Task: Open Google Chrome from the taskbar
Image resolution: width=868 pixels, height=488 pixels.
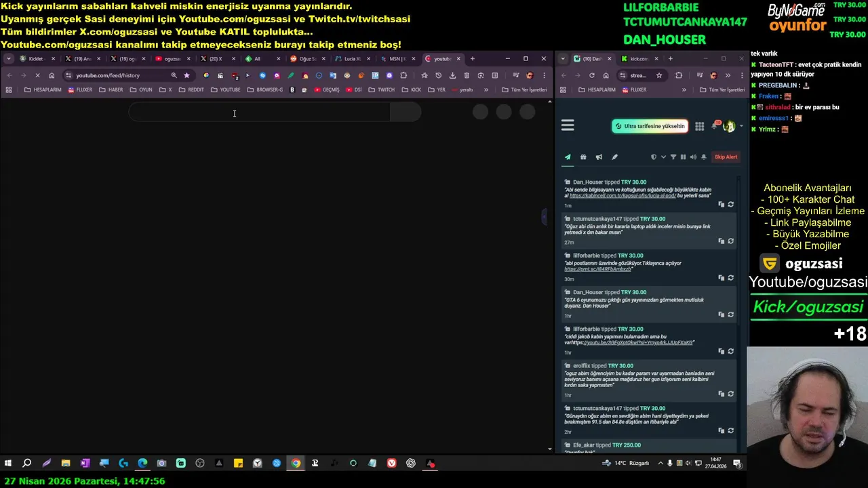Action: pos(296,464)
